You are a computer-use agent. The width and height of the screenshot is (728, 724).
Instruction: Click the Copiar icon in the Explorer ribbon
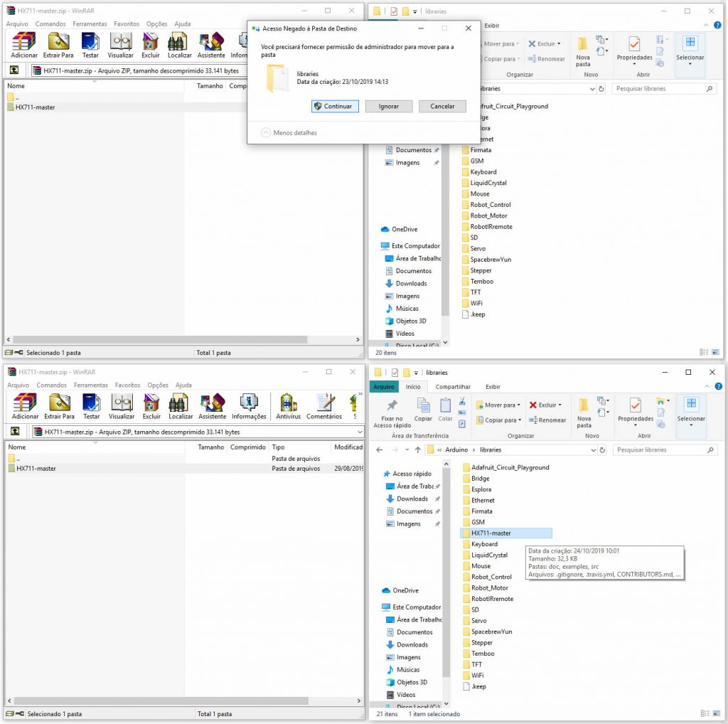[423, 410]
